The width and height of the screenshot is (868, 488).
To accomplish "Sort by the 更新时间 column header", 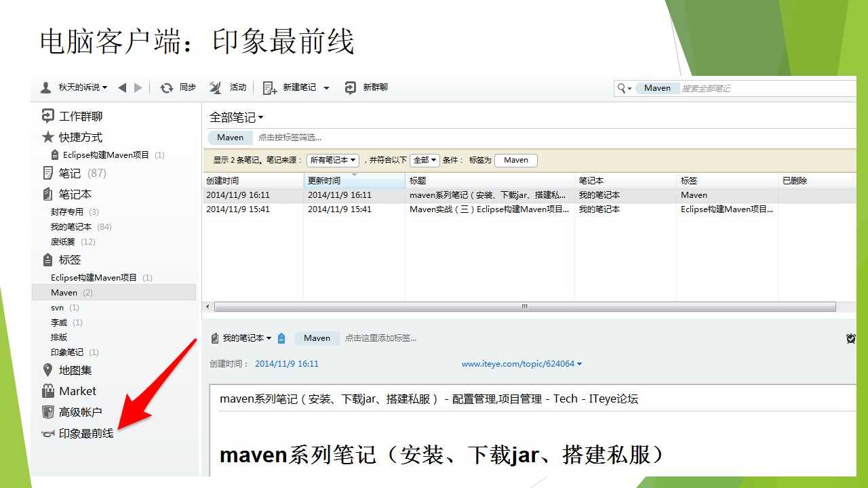I will coord(354,181).
